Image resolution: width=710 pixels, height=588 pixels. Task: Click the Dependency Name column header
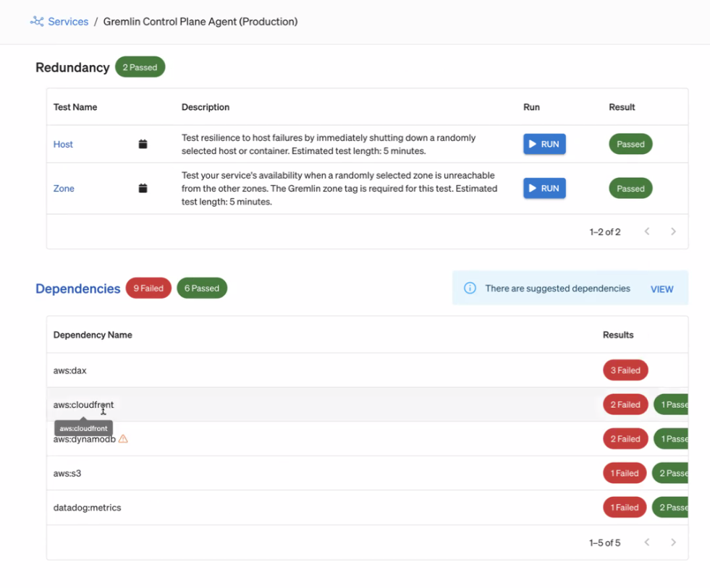click(x=93, y=335)
